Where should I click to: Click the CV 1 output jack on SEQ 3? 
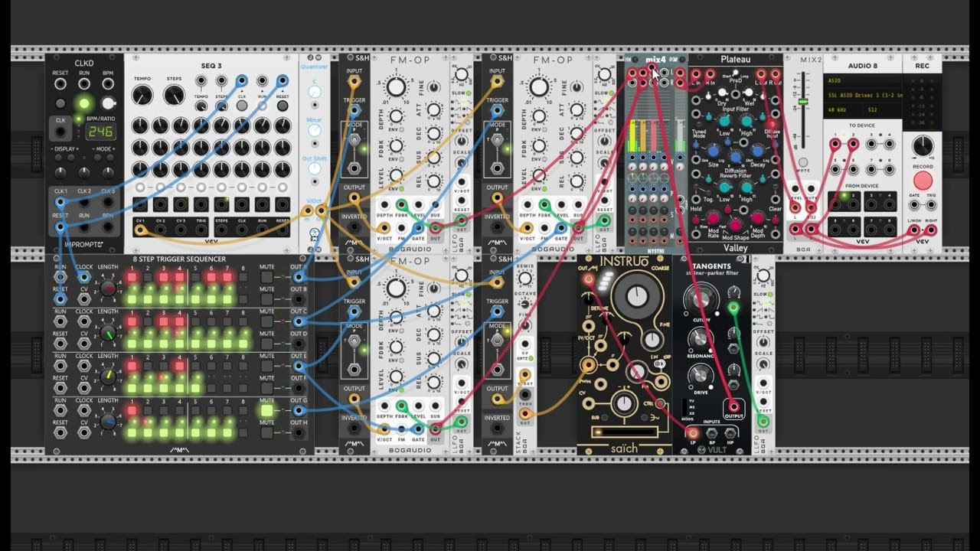140,230
